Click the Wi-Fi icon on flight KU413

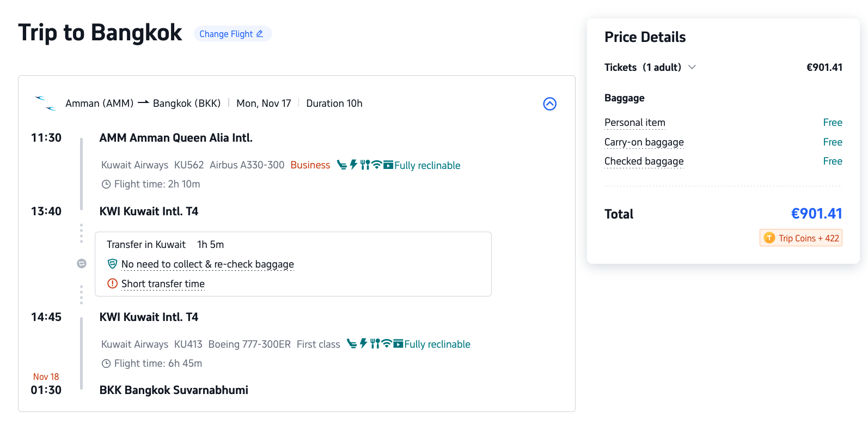(387, 344)
